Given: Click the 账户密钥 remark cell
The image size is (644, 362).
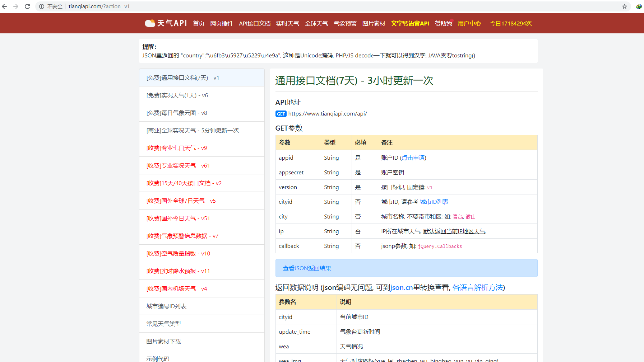Looking at the screenshot, I should click(458, 172).
